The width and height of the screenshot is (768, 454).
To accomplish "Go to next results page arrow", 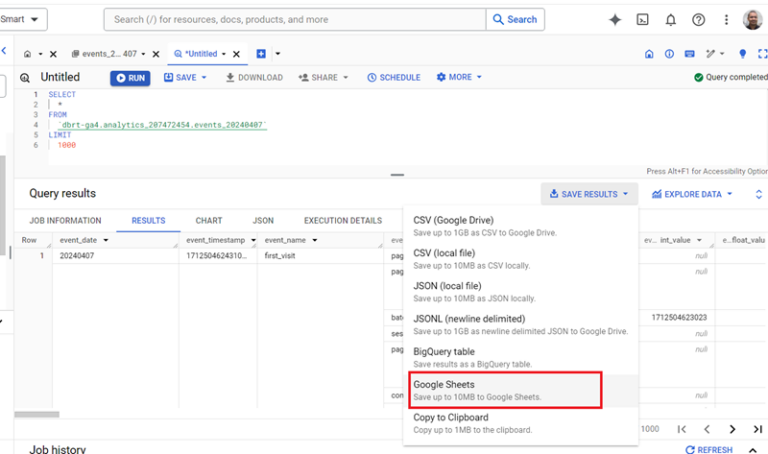I will (x=732, y=429).
